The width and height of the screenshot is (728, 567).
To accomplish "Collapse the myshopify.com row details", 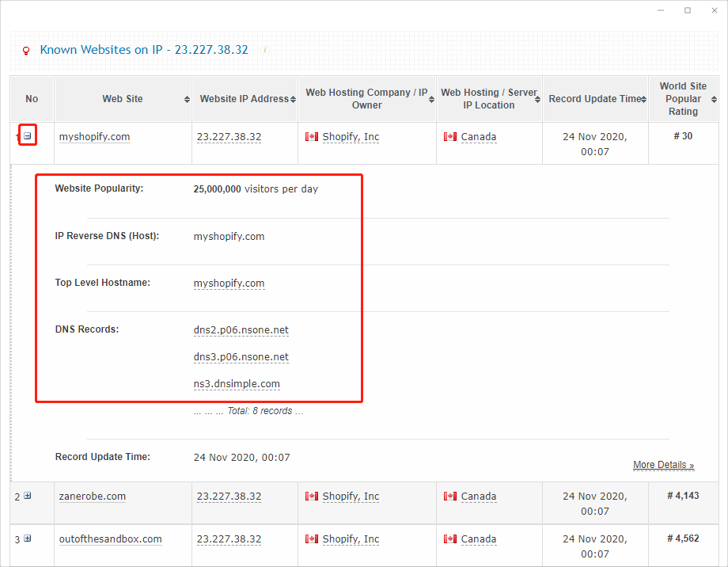I will click(x=28, y=136).
